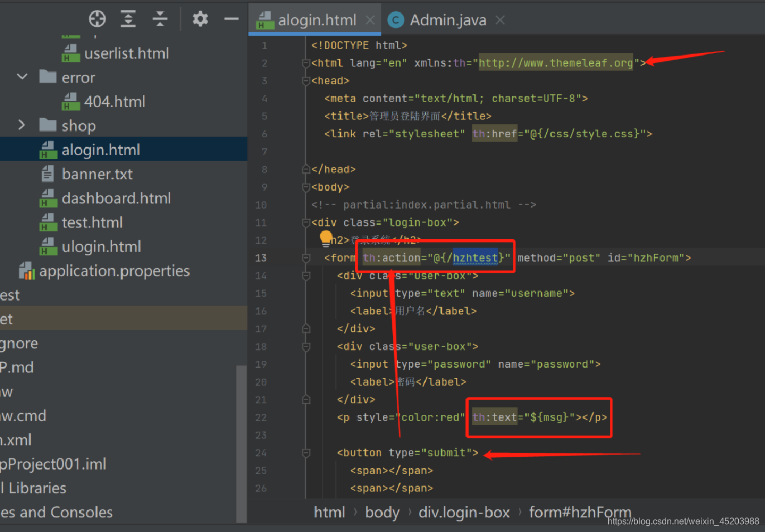Click the shop folder icon
Screen dimensions: 765x532
tap(48, 125)
